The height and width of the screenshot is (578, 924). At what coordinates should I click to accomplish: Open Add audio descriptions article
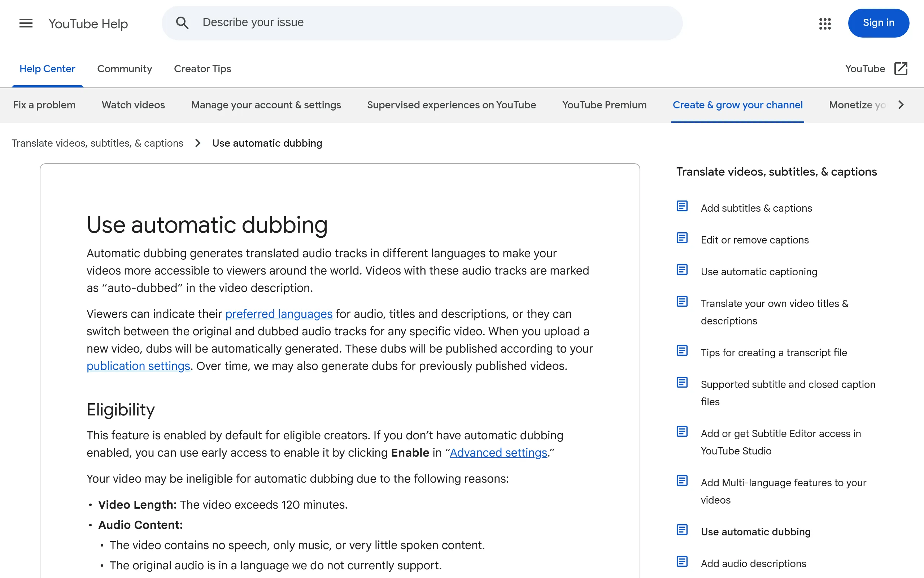[753, 564]
